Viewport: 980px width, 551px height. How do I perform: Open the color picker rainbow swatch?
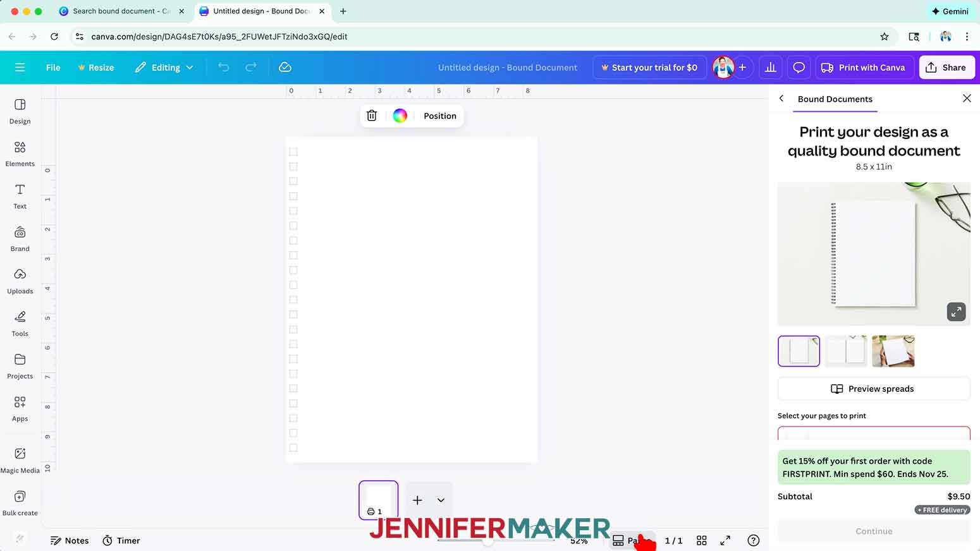tap(400, 116)
